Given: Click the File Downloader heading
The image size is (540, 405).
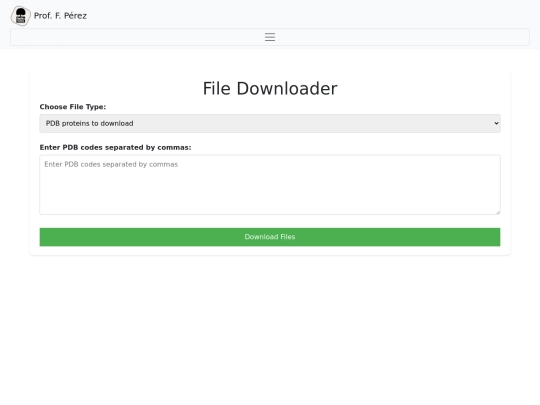Looking at the screenshot, I should pos(270,89).
